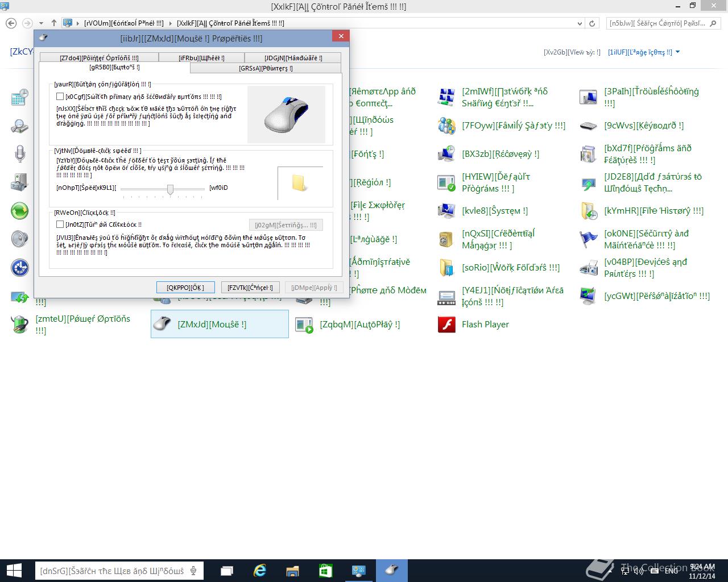Open the Security and Maintenance icon
Image resolution: width=728 pixels, height=582 pixels.
point(589,239)
